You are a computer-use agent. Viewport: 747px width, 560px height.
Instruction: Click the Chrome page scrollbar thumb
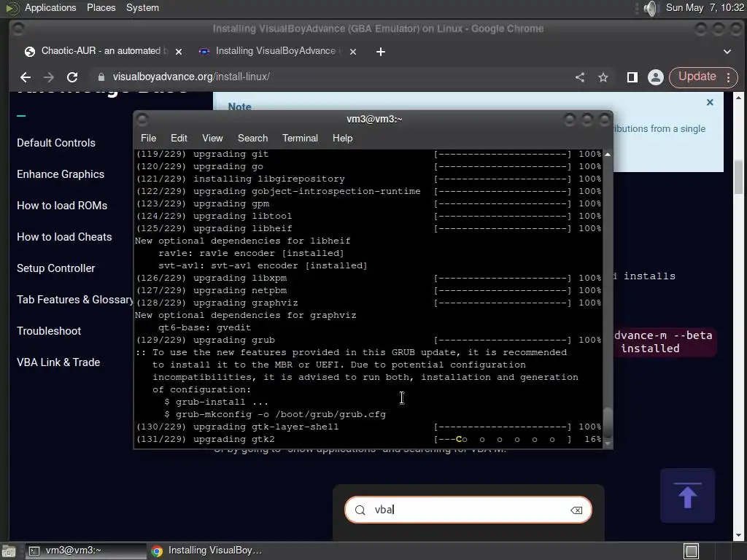(738, 177)
